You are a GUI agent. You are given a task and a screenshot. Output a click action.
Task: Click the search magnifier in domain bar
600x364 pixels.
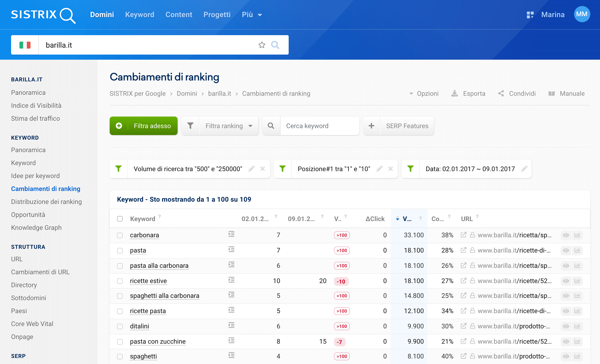pos(275,45)
